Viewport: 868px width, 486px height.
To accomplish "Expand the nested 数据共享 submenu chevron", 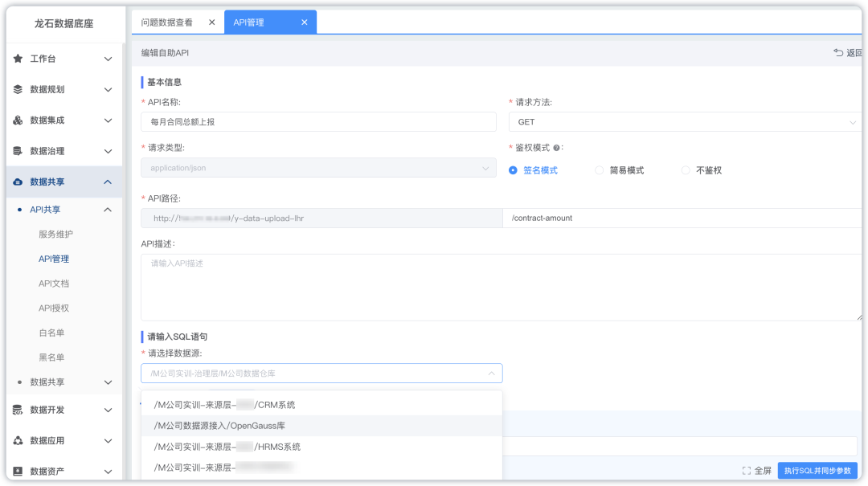I will pyautogui.click(x=108, y=382).
